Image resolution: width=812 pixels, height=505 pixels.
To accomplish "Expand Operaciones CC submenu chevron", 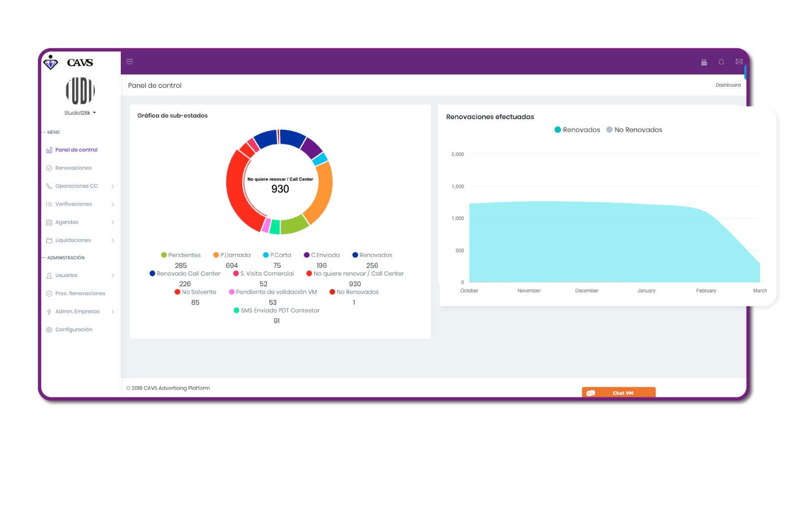I will (113, 186).
